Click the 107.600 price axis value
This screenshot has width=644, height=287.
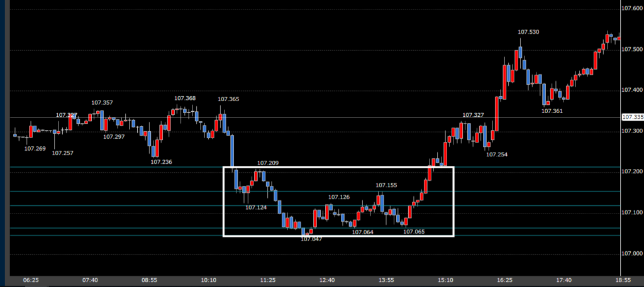pos(633,8)
